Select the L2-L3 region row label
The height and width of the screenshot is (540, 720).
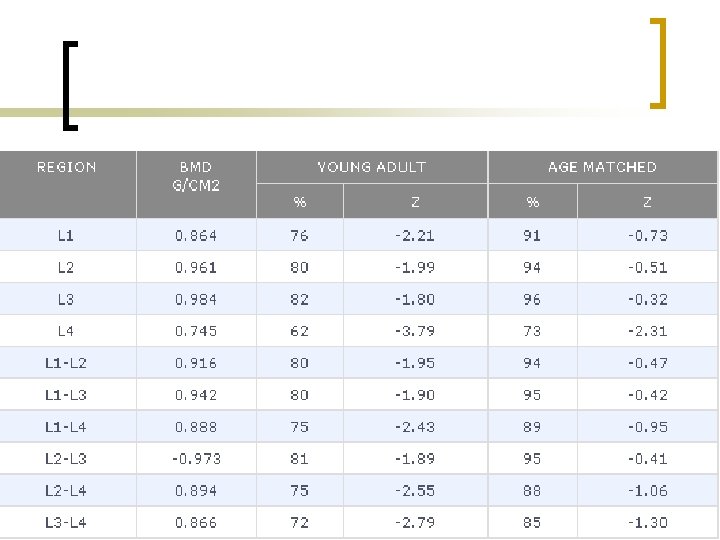pyautogui.click(x=66, y=459)
